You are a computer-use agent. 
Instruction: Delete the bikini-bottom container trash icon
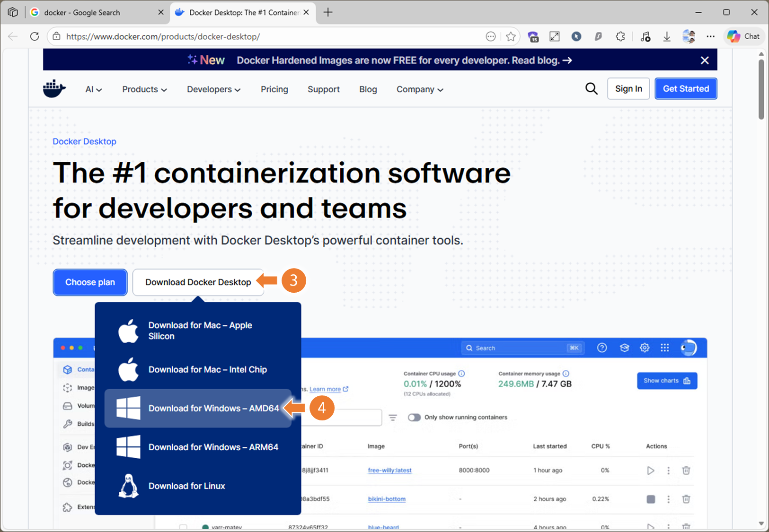(x=686, y=499)
